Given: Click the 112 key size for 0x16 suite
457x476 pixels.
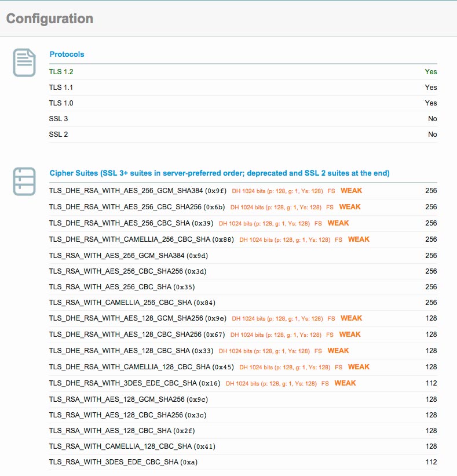Looking at the screenshot, I should 431,383.
